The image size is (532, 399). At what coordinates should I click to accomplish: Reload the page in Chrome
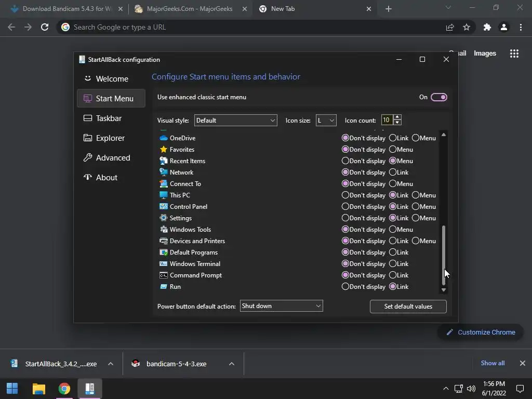point(45,27)
